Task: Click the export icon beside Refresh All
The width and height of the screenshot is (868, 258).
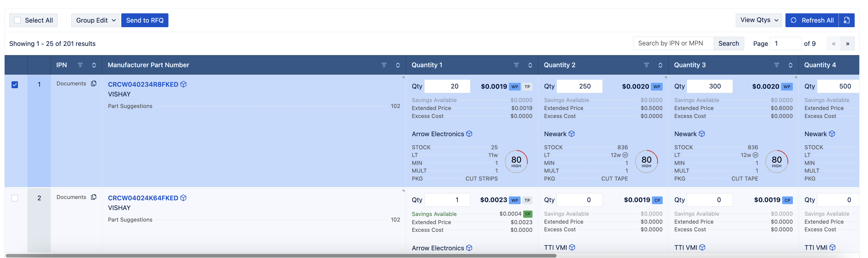Action: [x=846, y=20]
